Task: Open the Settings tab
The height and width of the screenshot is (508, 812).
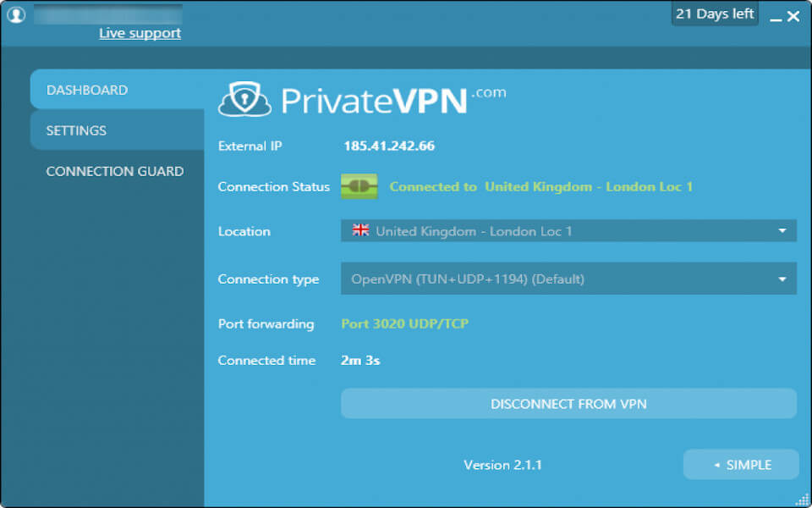Action: coord(117,130)
